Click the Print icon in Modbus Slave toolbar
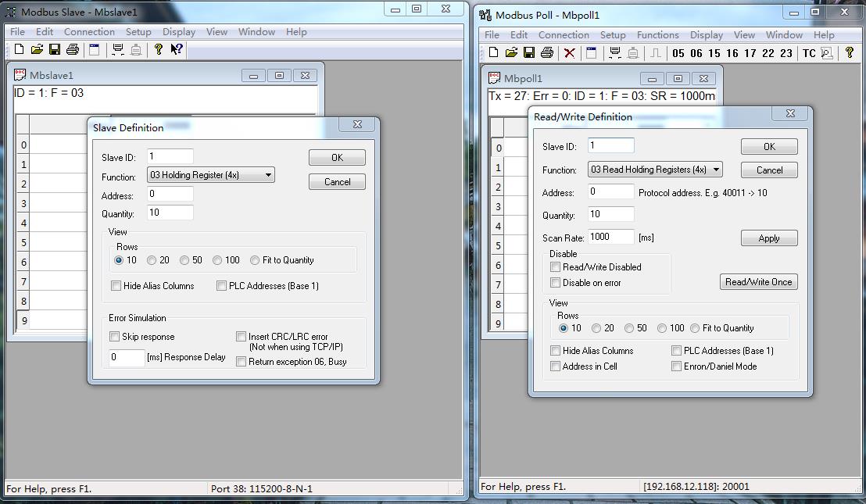Viewport: 866px width, 504px height. (x=73, y=49)
